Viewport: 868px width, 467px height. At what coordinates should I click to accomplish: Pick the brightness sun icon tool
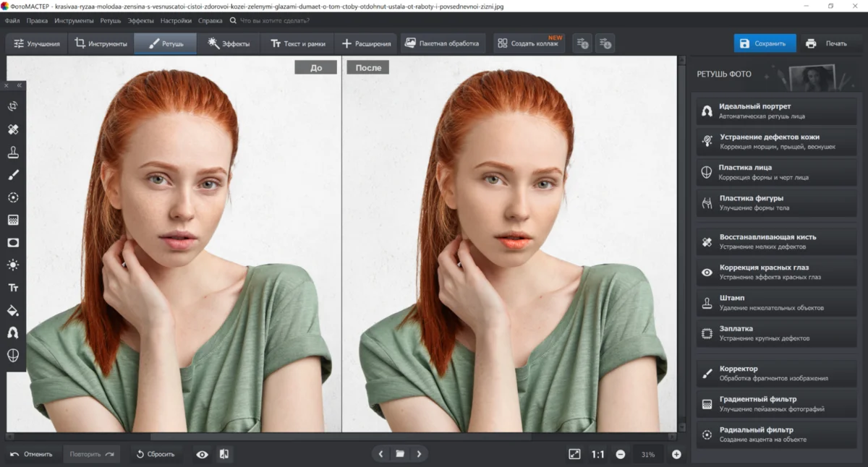(x=13, y=265)
